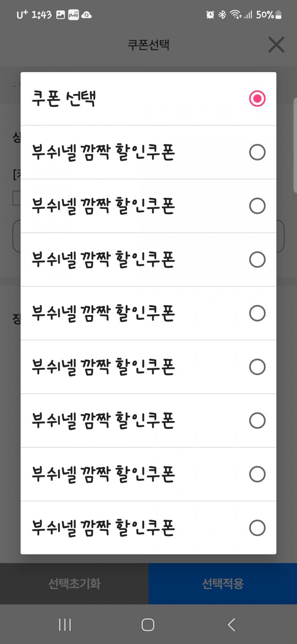
Task: Select the '쿠폰 선택' default radio option
Action: coord(257,99)
